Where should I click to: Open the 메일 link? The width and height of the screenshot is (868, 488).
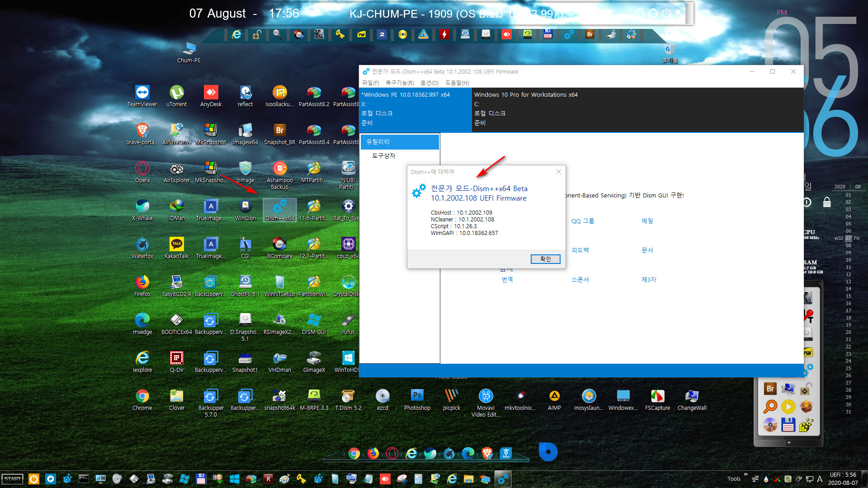coord(647,221)
